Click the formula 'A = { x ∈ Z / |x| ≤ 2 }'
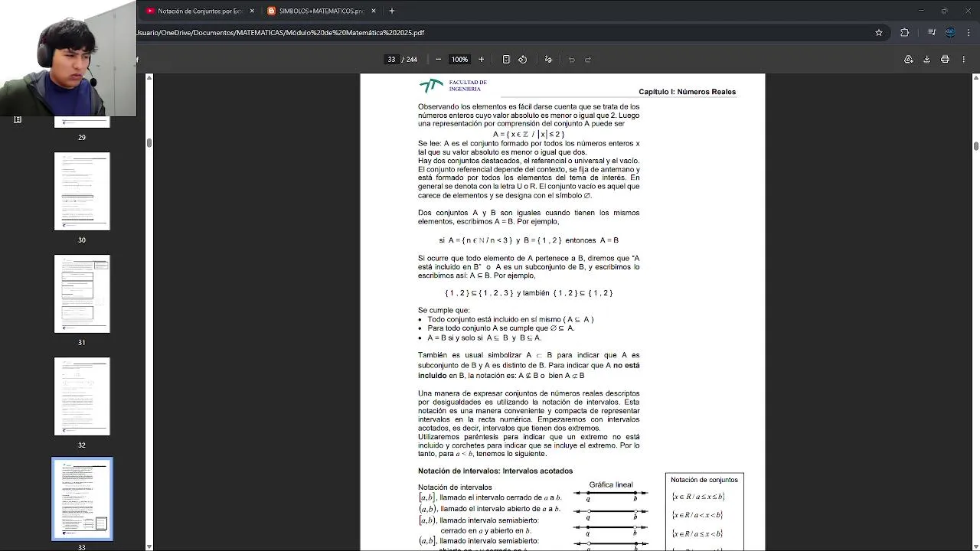The height and width of the screenshot is (551, 980). (528, 134)
